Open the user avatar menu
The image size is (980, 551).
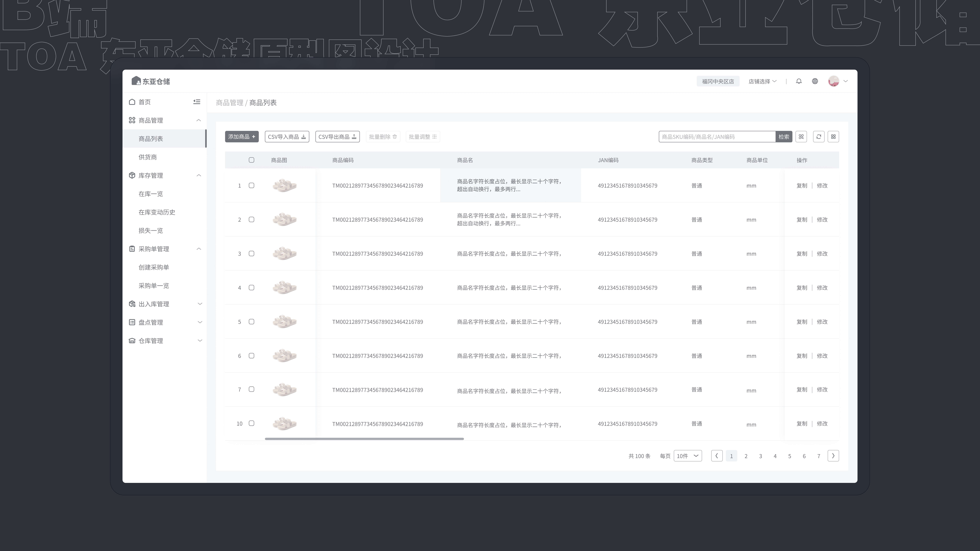tap(834, 81)
